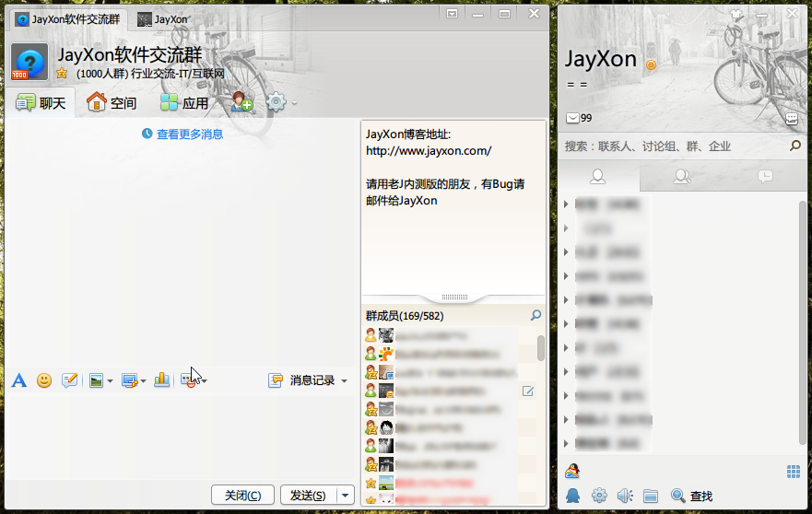Click the file folder icon in bottom bar
The width and height of the screenshot is (812, 514).
pos(651,496)
